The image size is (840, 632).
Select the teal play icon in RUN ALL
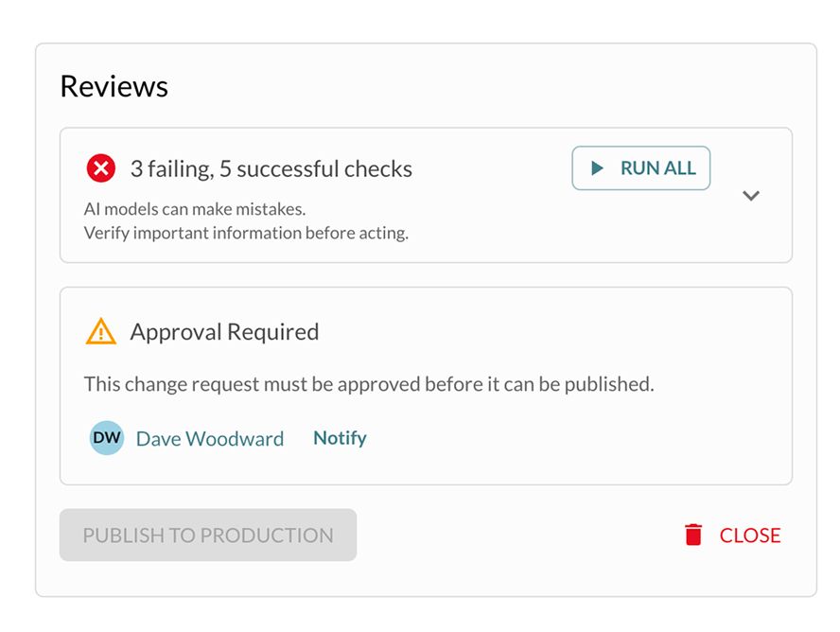(596, 167)
